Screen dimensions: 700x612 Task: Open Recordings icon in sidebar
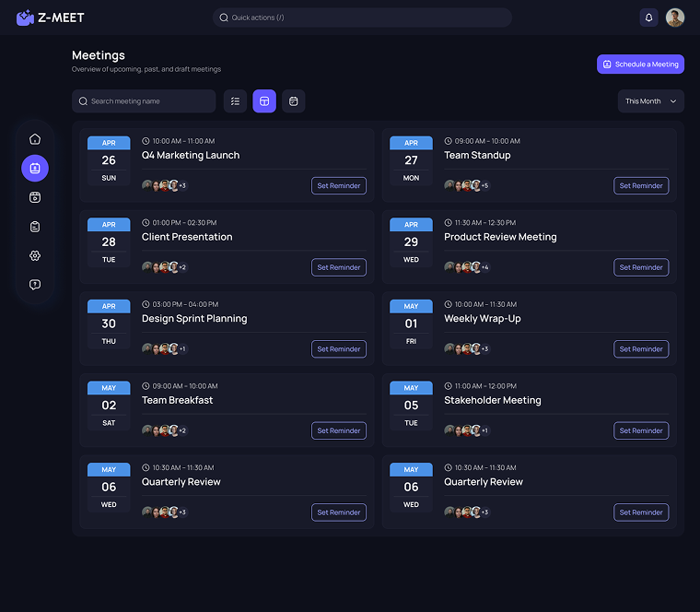(35, 197)
